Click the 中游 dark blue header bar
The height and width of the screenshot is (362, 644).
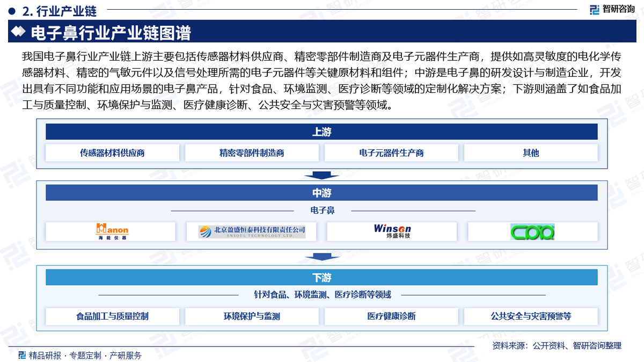(x=321, y=193)
